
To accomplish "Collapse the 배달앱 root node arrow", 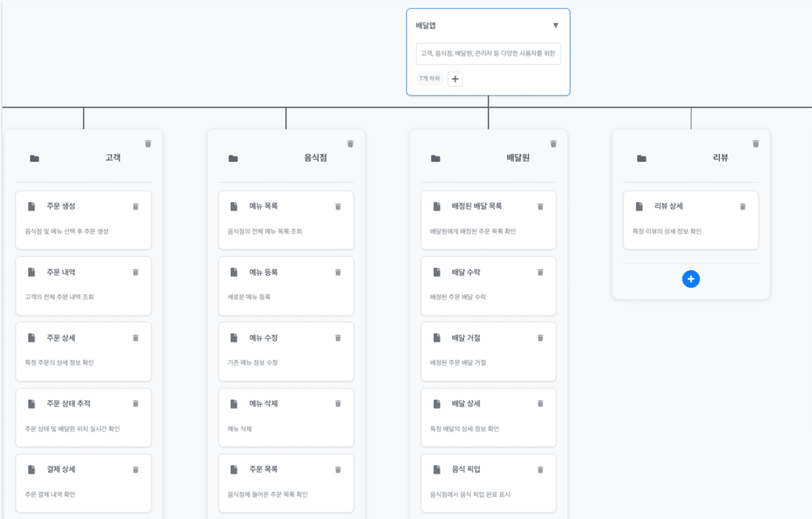I will click(555, 26).
